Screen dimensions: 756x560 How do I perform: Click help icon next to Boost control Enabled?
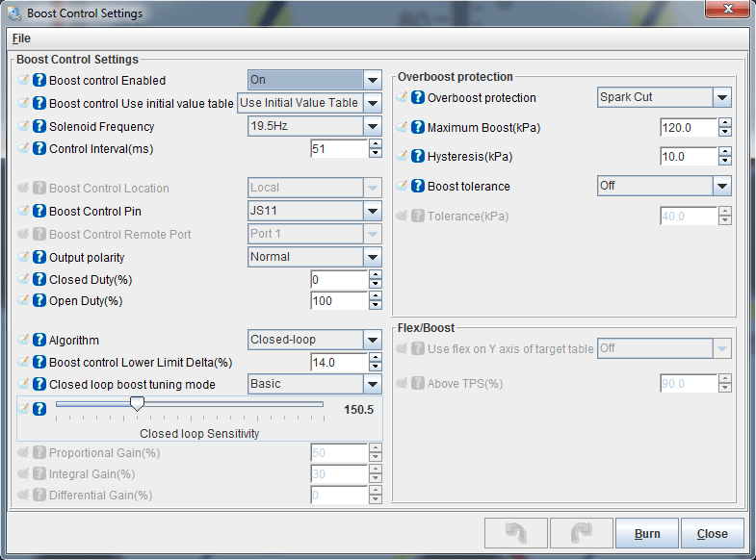(39, 81)
